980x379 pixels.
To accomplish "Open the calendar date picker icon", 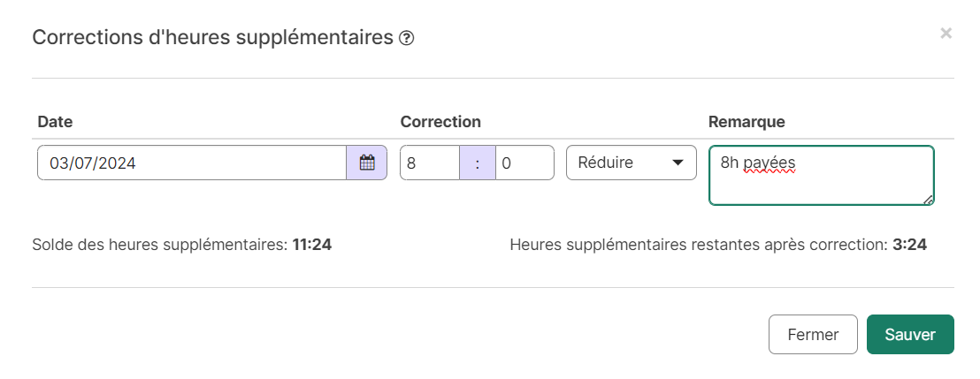I will (367, 163).
